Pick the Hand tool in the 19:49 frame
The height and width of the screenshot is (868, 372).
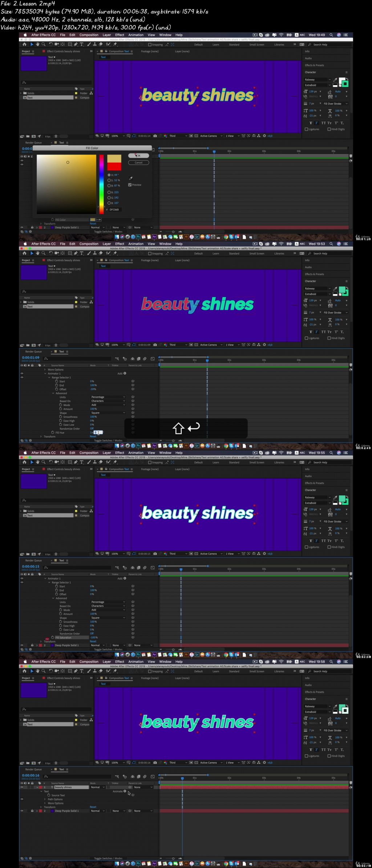(37, 44)
